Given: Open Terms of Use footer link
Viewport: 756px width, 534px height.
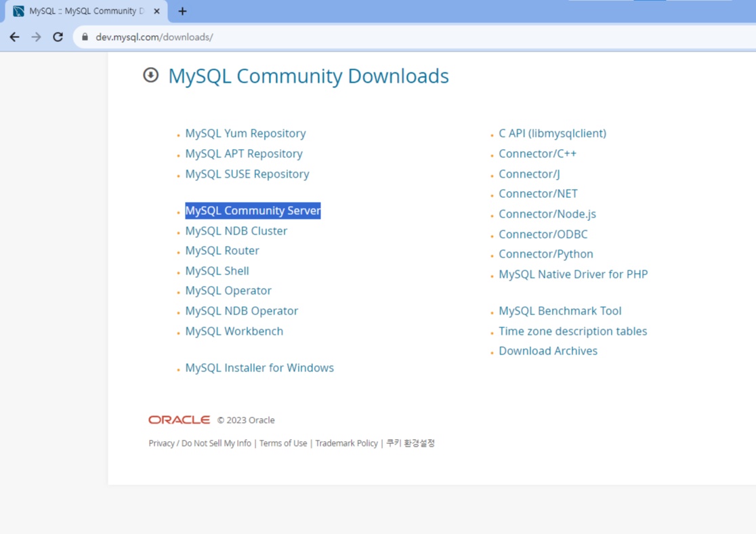Looking at the screenshot, I should pyautogui.click(x=283, y=443).
